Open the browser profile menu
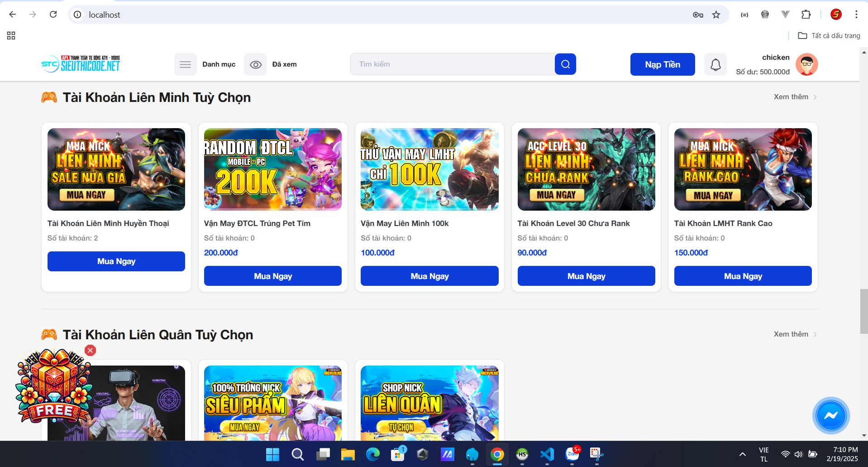 click(835, 14)
